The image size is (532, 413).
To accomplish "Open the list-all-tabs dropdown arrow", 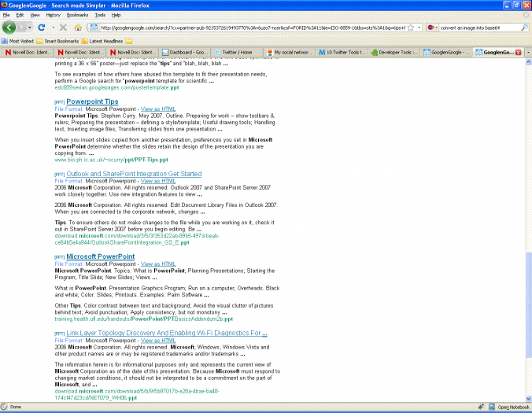I will [528, 52].
